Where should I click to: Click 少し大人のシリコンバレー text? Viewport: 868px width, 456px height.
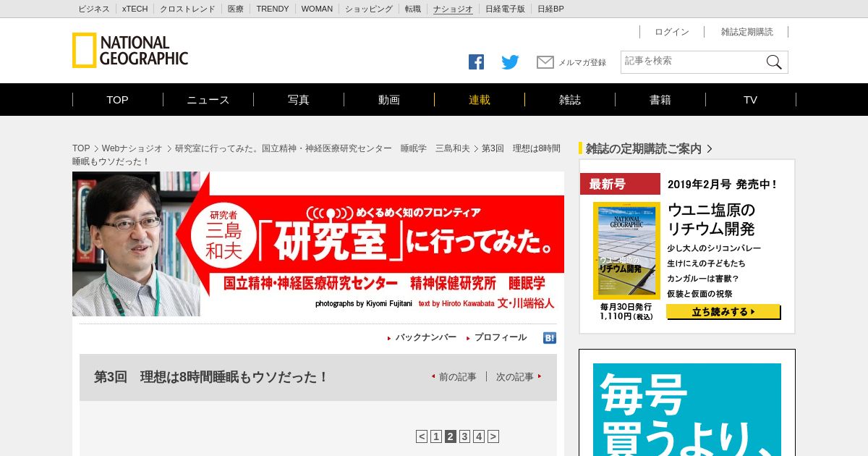(714, 248)
